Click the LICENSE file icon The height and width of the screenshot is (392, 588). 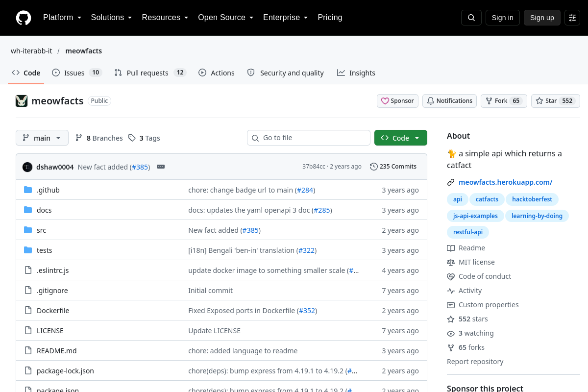[x=28, y=331]
